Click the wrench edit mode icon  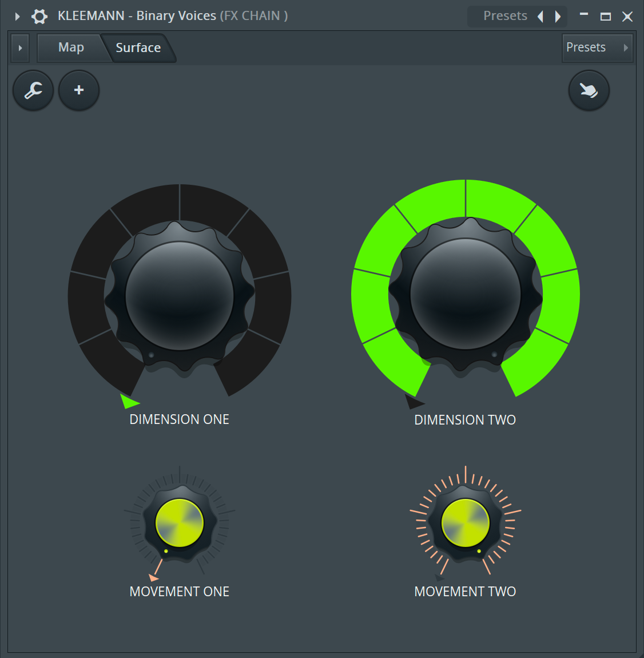coord(33,90)
